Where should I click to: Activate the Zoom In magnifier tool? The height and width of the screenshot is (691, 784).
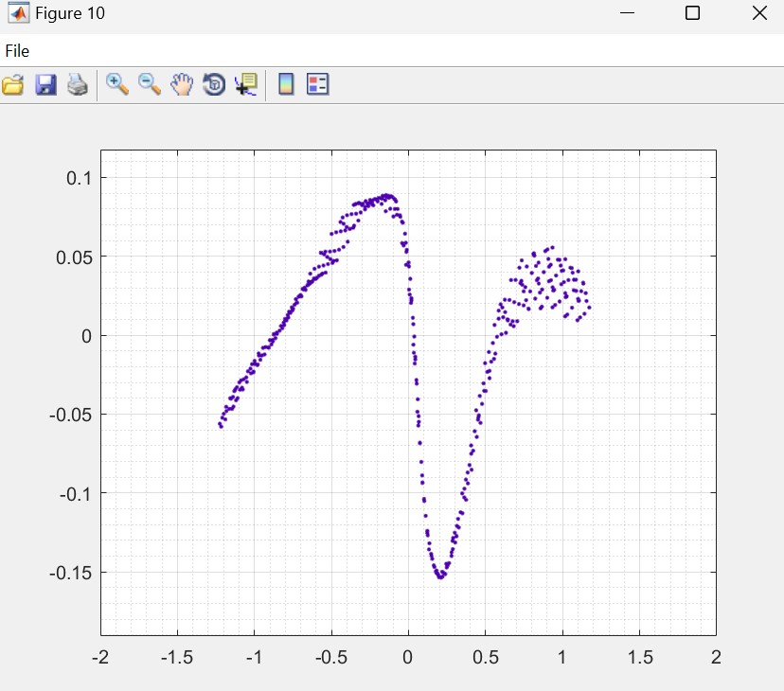pyautogui.click(x=117, y=84)
